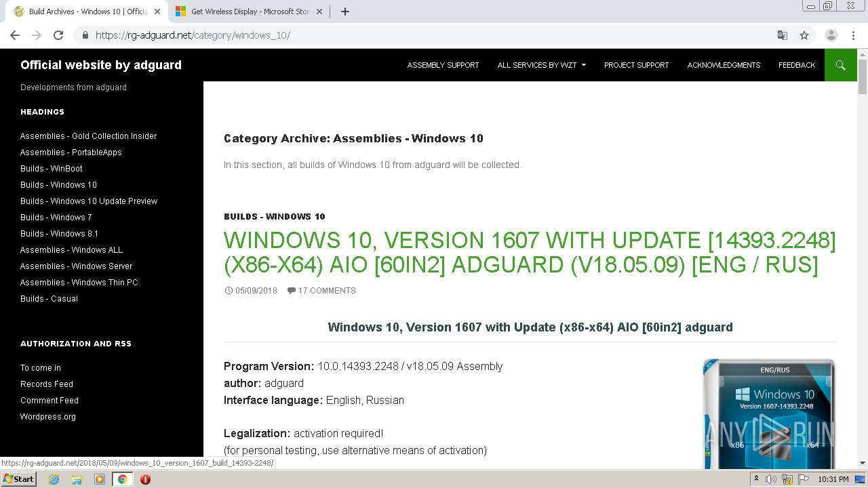Open the Windows 10 Version 1607 post title
This screenshot has height=488, width=868.
pos(530,252)
